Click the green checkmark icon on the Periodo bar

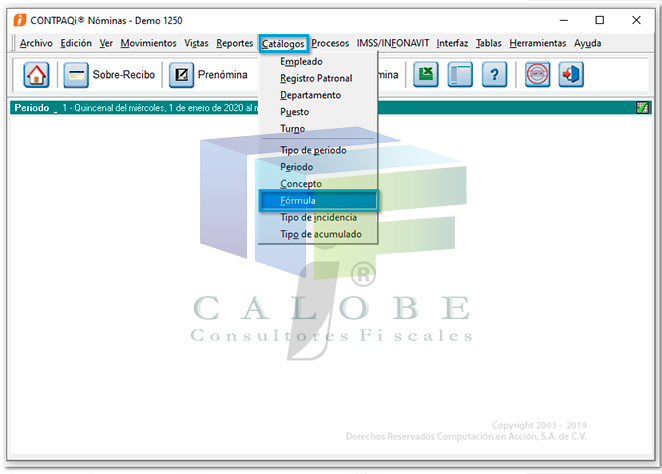(643, 108)
